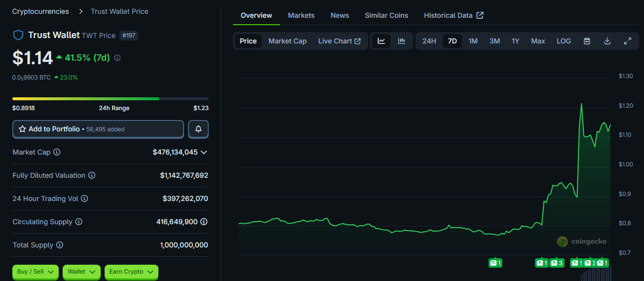Image resolution: width=644 pixels, height=281 pixels.
Task: Open the Buy / Sell dropdown
Action: 35,272
